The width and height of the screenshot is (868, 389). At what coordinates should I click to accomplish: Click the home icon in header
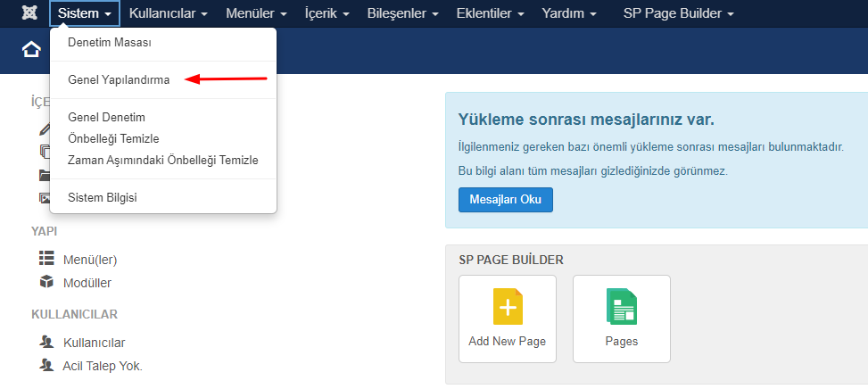[32, 50]
